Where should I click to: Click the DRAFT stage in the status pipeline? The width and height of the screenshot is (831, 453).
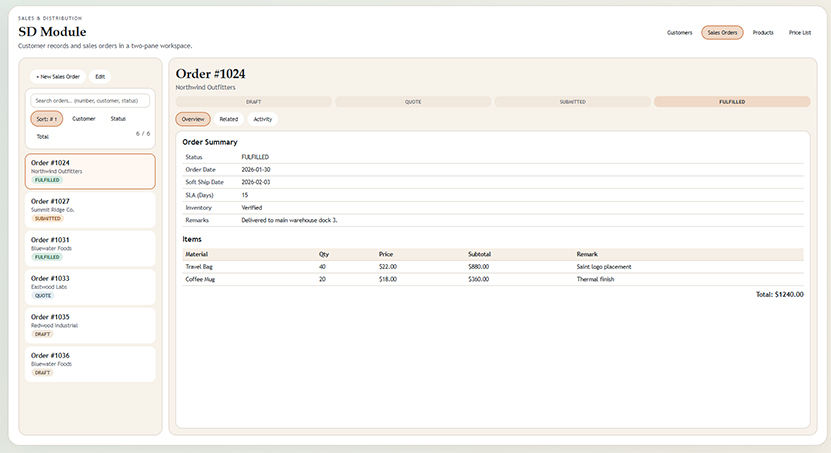coord(254,102)
